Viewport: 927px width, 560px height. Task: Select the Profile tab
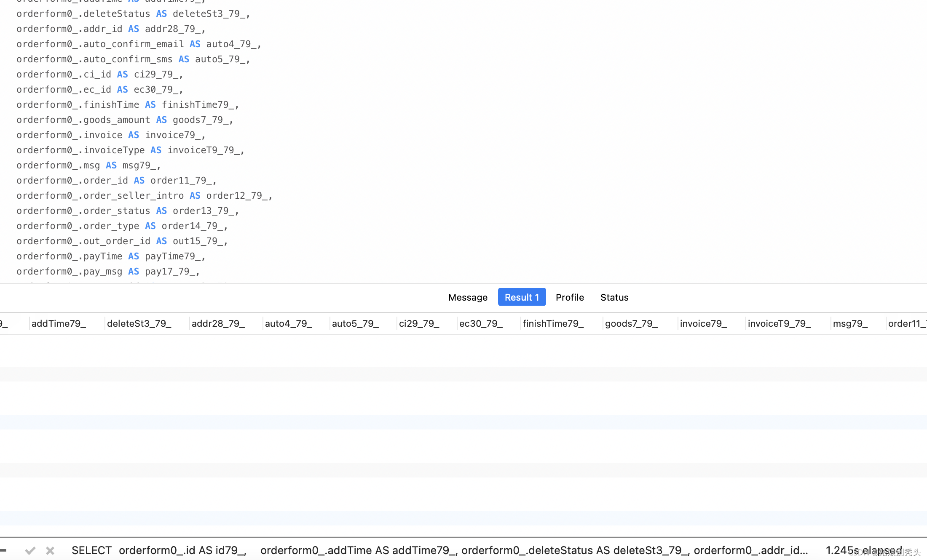click(x=570, y=297)
